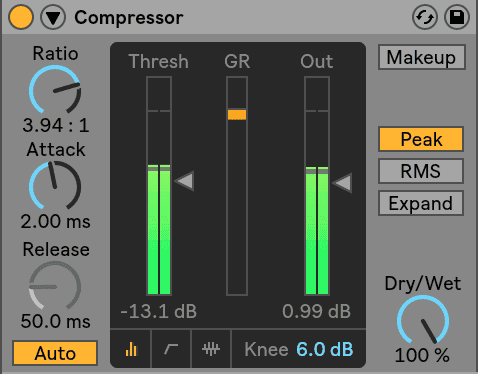Click the Thresh input level meter
Image resolution: width=478 pixels, height=374 pixels.
point(159,186)
